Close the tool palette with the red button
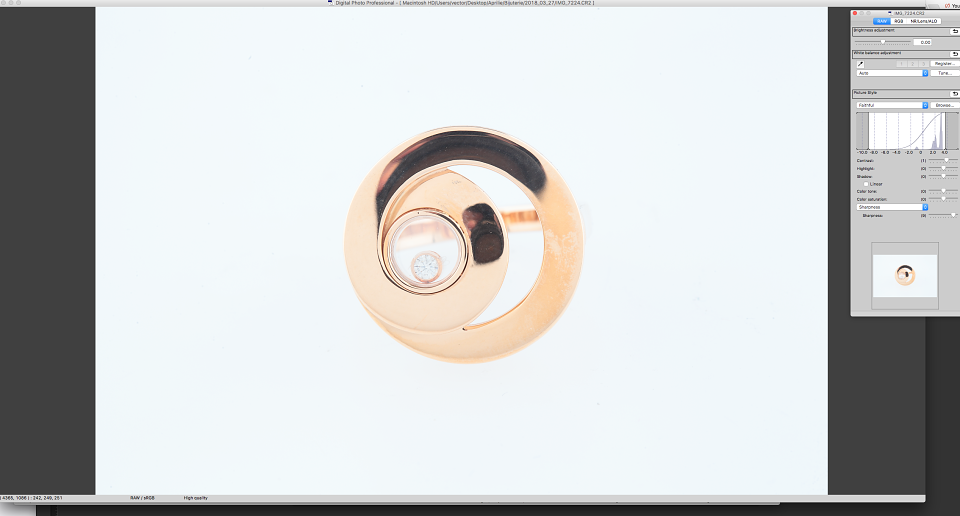 pyautogui.click(x=855, y=13)
